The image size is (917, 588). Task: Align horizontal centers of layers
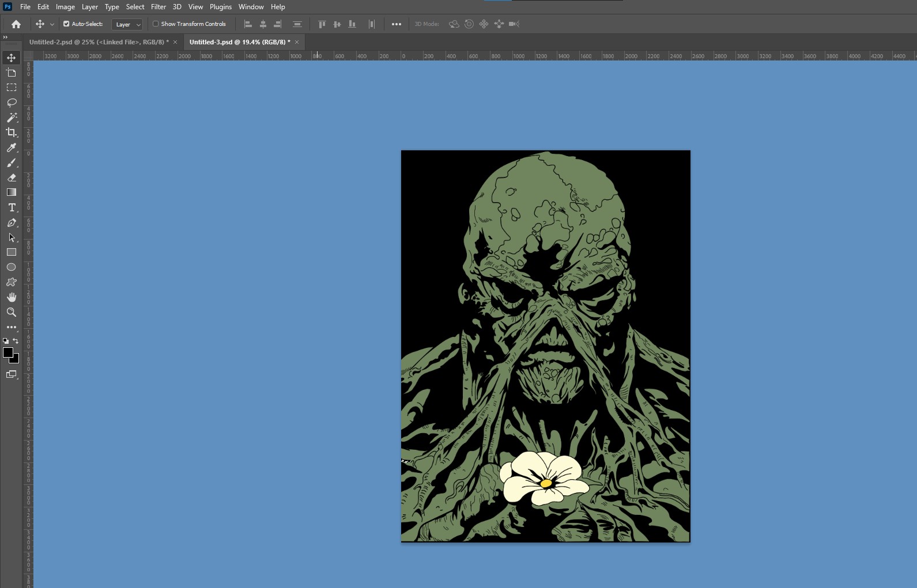pyautogui.click(x=263, y=24)
